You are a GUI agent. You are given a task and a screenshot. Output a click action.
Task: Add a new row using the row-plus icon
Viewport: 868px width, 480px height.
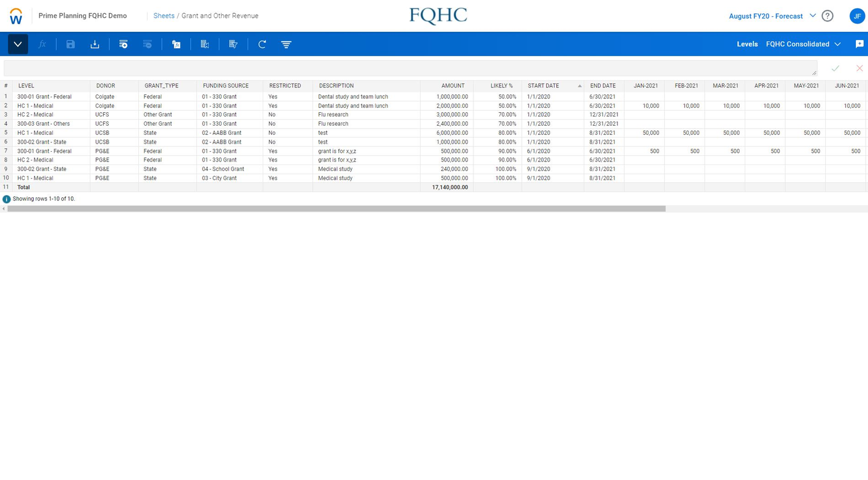(123, 44)
